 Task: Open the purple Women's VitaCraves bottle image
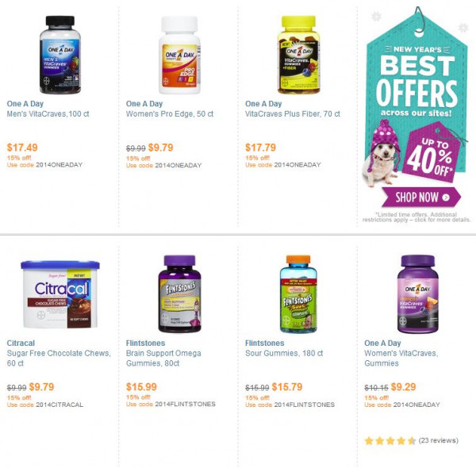point(418,293)
